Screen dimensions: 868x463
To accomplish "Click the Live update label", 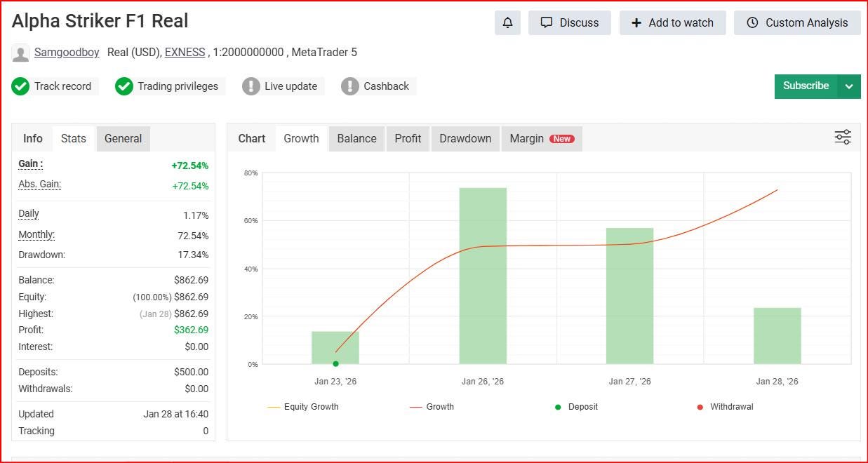I will click(291, 86).
